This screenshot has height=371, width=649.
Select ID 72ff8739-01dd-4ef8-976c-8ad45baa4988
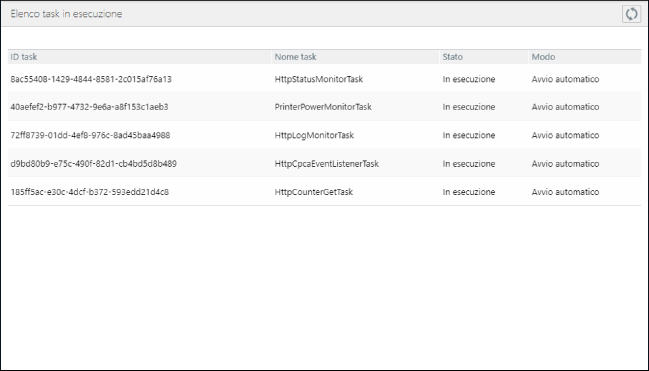(90, 135)
